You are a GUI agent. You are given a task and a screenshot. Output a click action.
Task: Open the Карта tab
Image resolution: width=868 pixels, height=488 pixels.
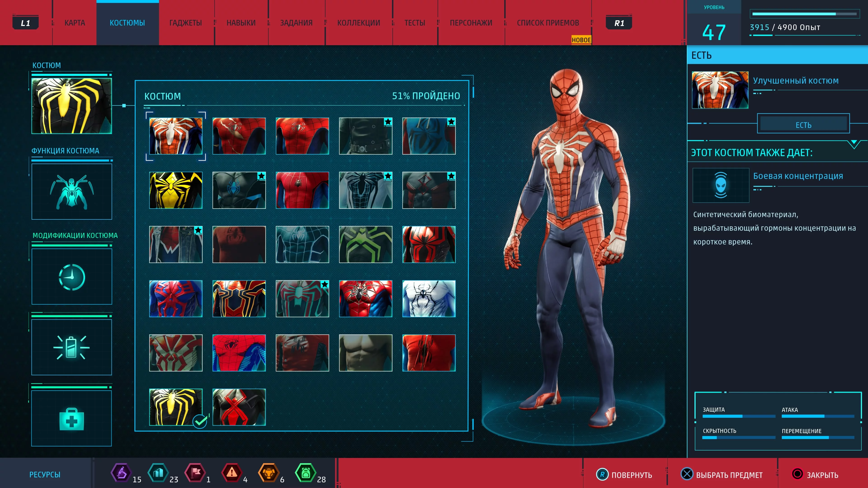tap(74, 23)
